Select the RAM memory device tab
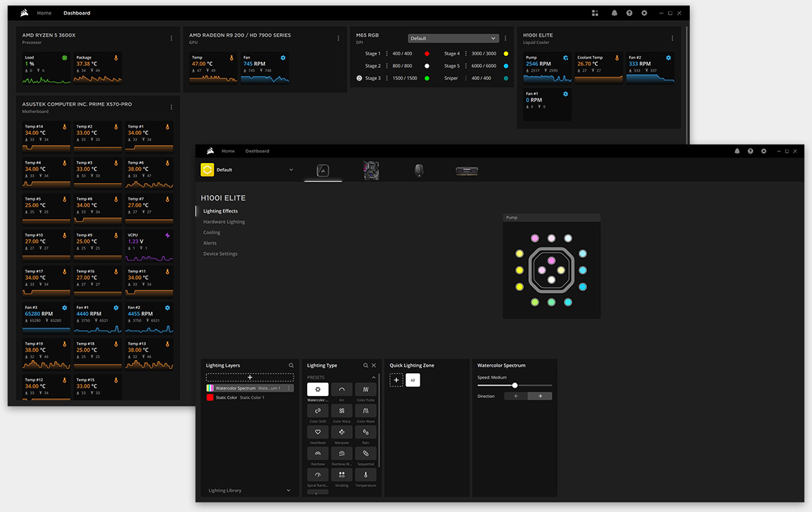The width and height of the screenshot is (812, 512). coord(467,171)
